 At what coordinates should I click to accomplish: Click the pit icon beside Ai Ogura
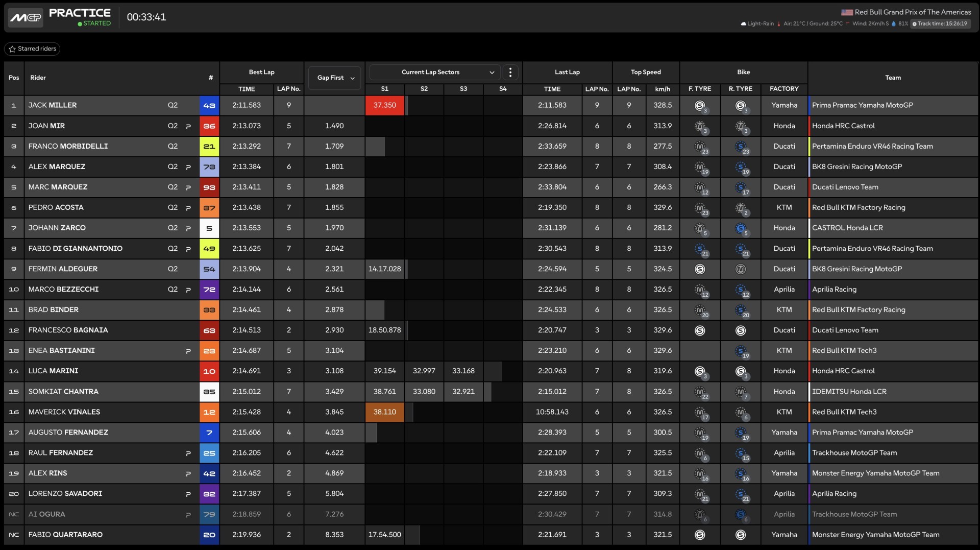[188, 515]
